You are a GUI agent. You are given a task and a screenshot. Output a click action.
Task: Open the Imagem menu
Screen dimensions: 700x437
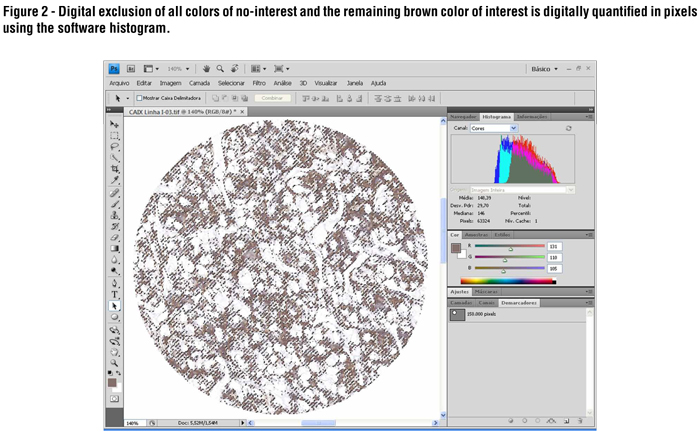170,83
